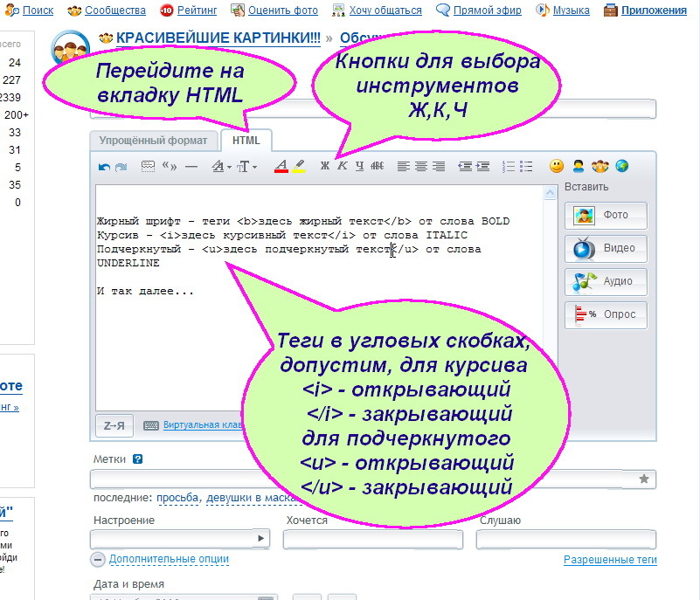
Task: Open Поиск in the top navigation
Action: click(x=38, y=10)
